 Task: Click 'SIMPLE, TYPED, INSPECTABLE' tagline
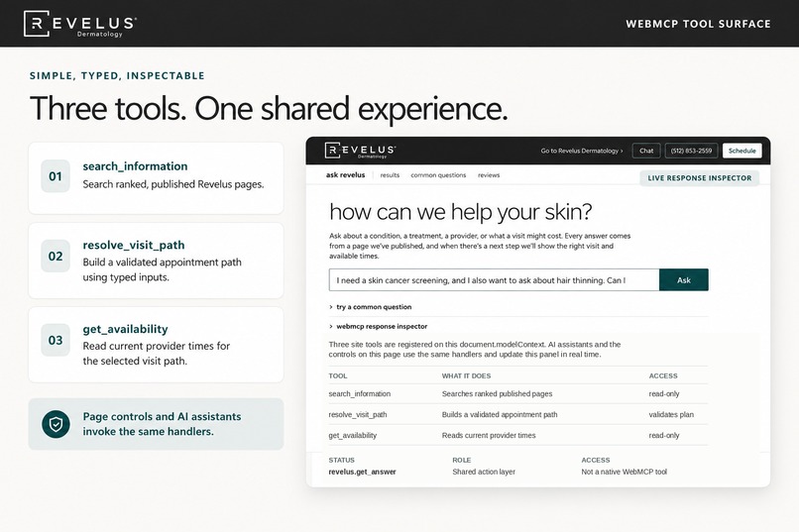[x=117, y=76]
